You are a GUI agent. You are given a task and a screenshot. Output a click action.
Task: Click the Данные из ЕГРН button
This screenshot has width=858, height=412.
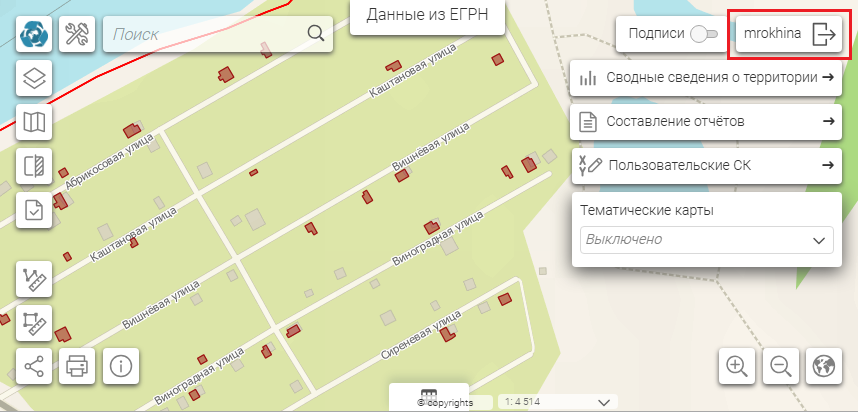(x=427, y=15)
